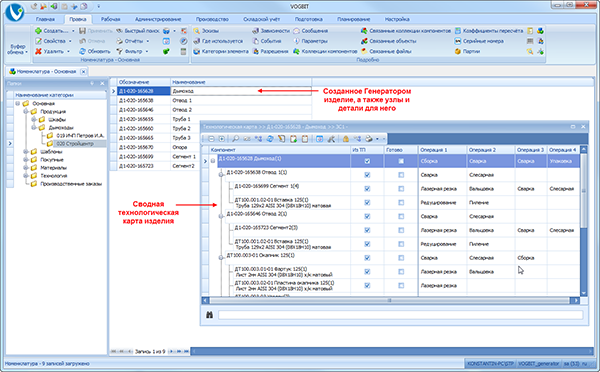Toggle Из ТП checkbox for Сегмент 1(4) row

click(x=367, y=189)
